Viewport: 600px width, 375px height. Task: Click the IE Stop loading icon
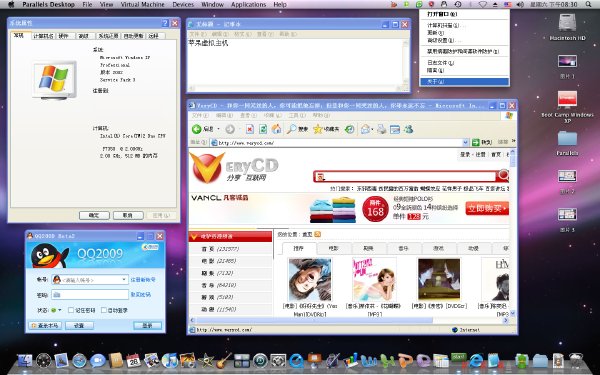pyautogui.click(x=249, y=129)
